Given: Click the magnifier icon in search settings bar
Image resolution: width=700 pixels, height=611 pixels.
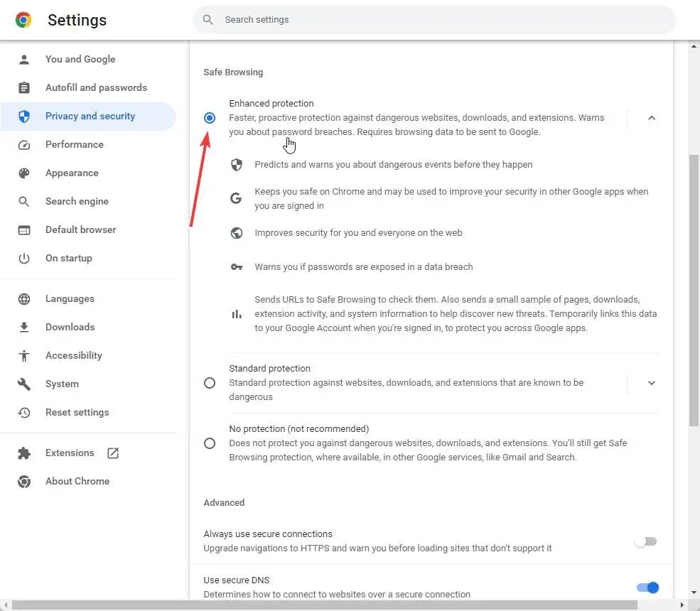Looking at the screenshot, I should click(x=208, y=20).
